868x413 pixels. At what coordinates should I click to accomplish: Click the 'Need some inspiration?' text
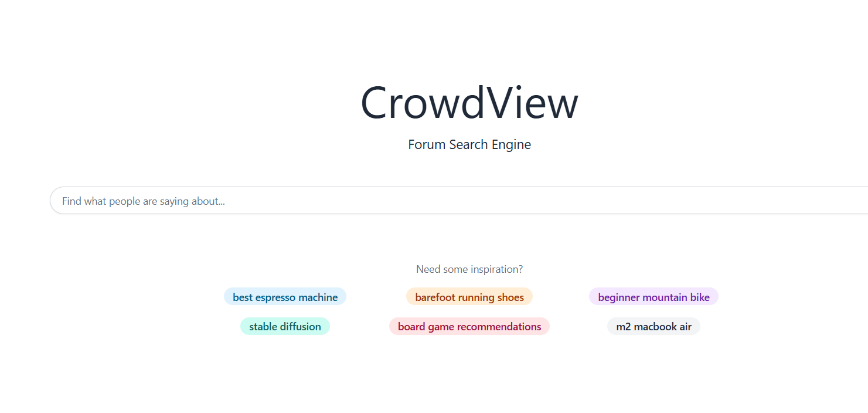[469, 269]
